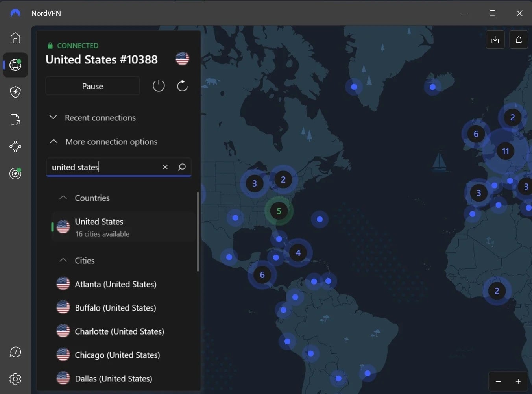The width and height of the screenshot is (532, 394).
Task: Open Help via the question mark icon
Action: [15, 351]
